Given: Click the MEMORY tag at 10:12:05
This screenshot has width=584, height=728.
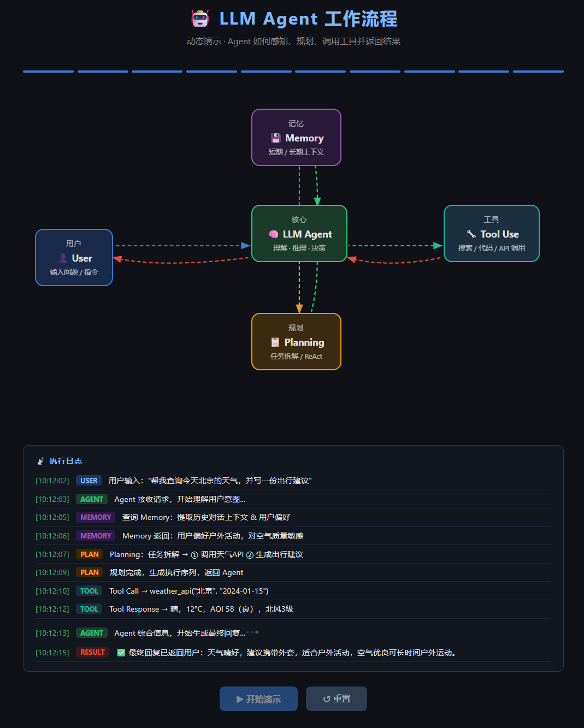Looking at the screenshot, I should click(x=96, y=518).
